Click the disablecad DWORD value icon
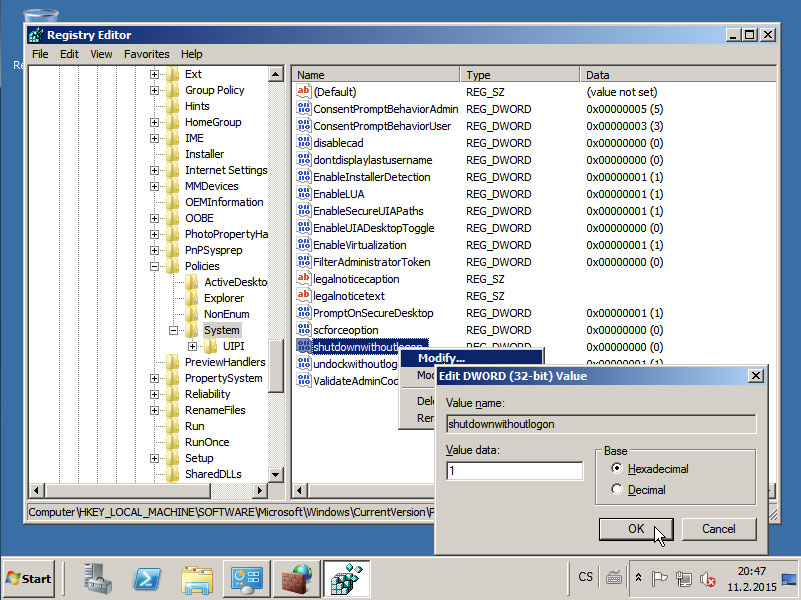 [x=304, y=143]
